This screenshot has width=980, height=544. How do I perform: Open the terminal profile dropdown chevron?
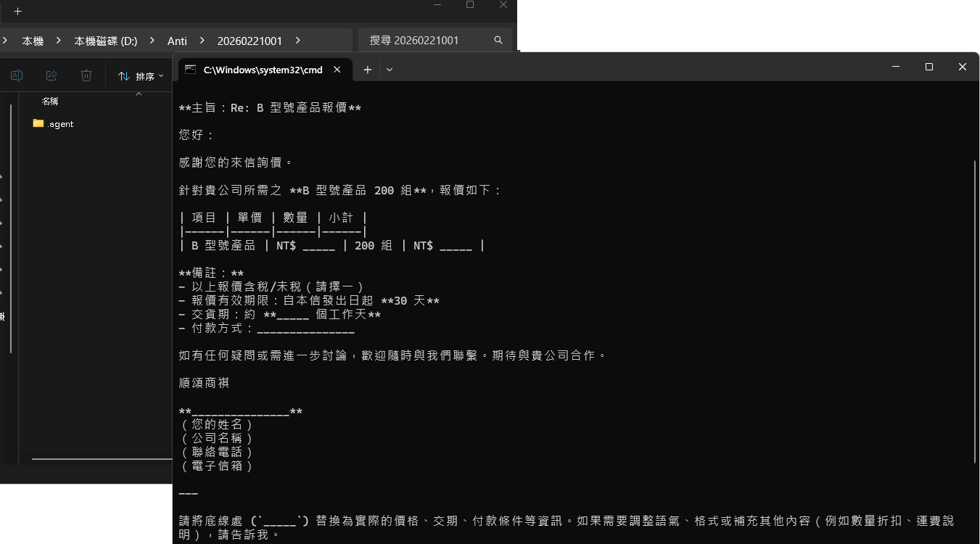tap(390, 69)
